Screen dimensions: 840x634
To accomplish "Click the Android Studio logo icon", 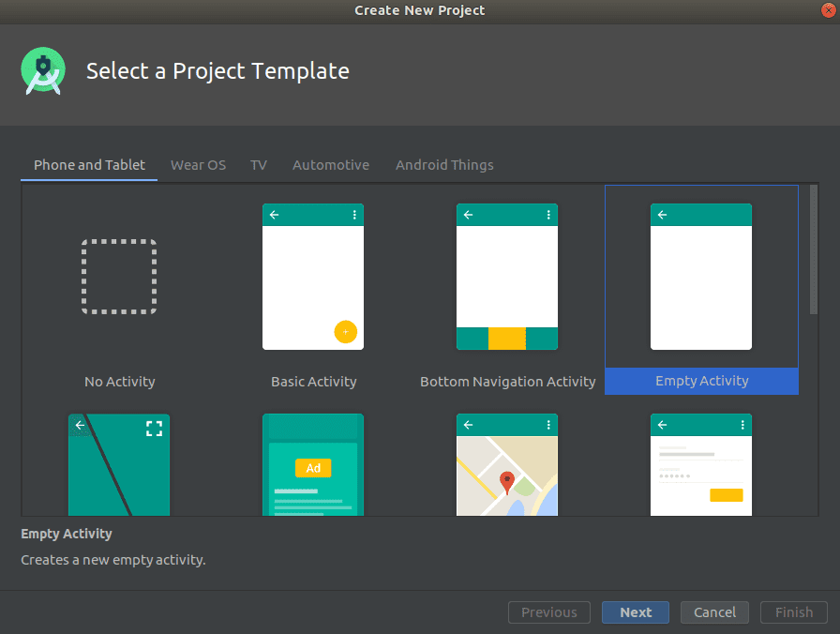I will tap(43, 70).
